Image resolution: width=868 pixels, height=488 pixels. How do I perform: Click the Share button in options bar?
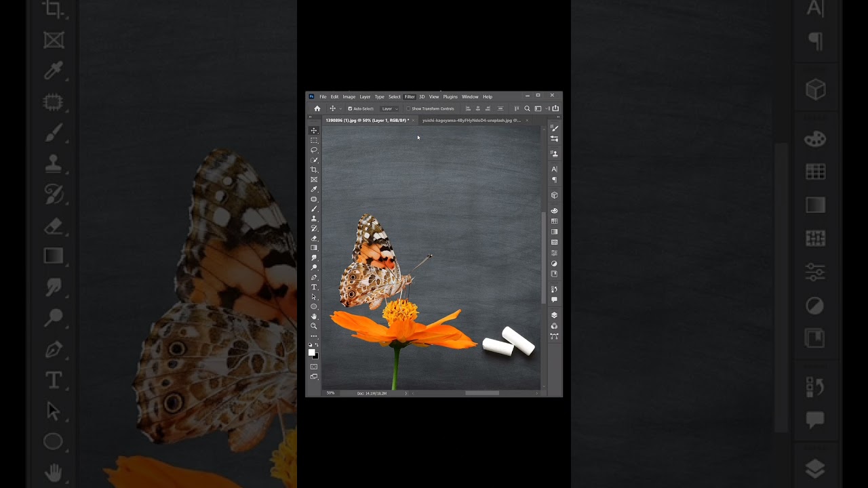[x=555, y=108]
